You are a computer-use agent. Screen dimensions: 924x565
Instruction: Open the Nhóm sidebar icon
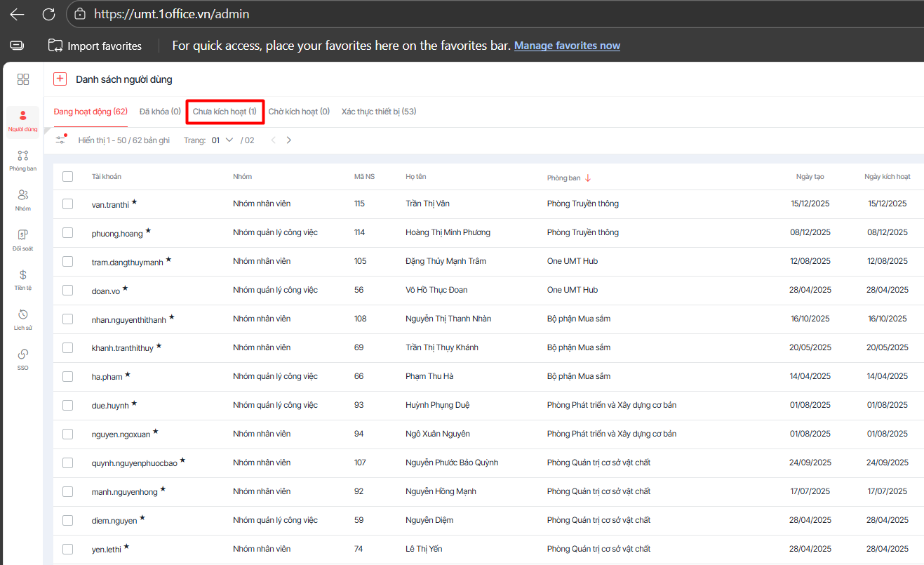coord(23,196)
